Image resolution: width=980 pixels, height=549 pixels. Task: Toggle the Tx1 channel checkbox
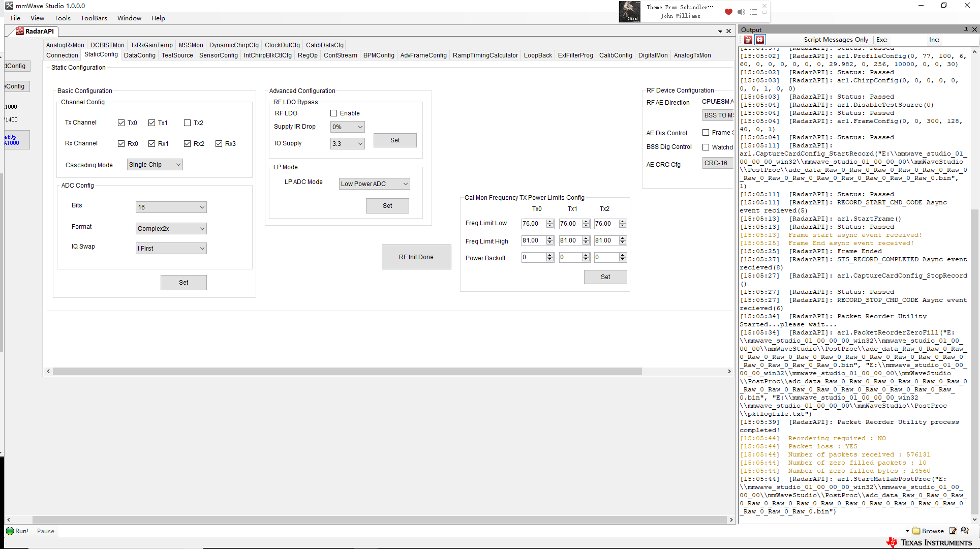click(151, 123)
